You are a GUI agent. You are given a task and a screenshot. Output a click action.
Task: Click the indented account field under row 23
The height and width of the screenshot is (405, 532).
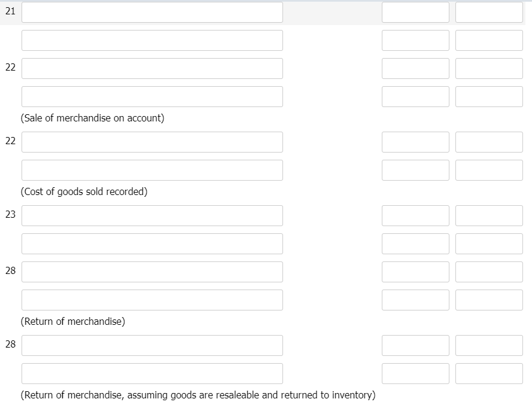152,243
